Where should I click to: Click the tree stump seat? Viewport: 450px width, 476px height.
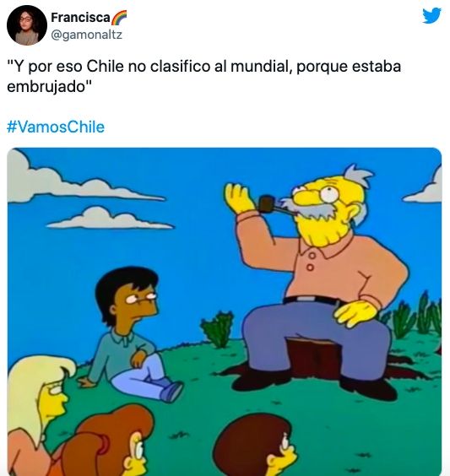point(314,358)
